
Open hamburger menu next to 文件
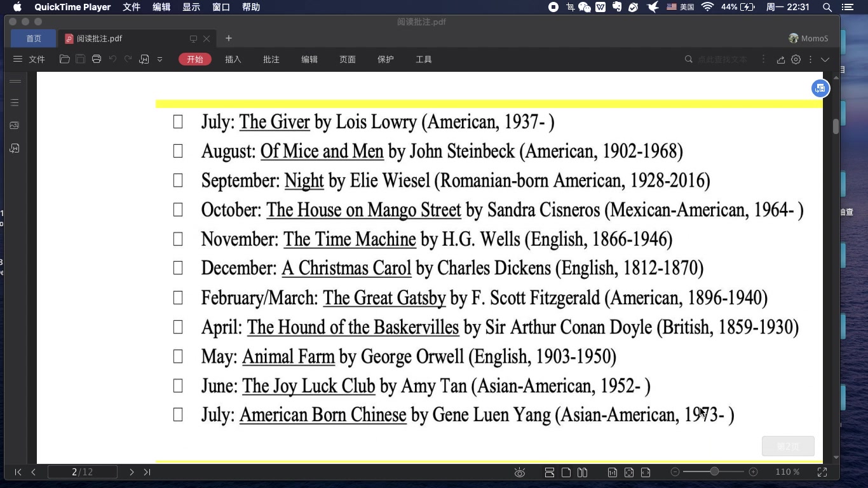point(18,59)
